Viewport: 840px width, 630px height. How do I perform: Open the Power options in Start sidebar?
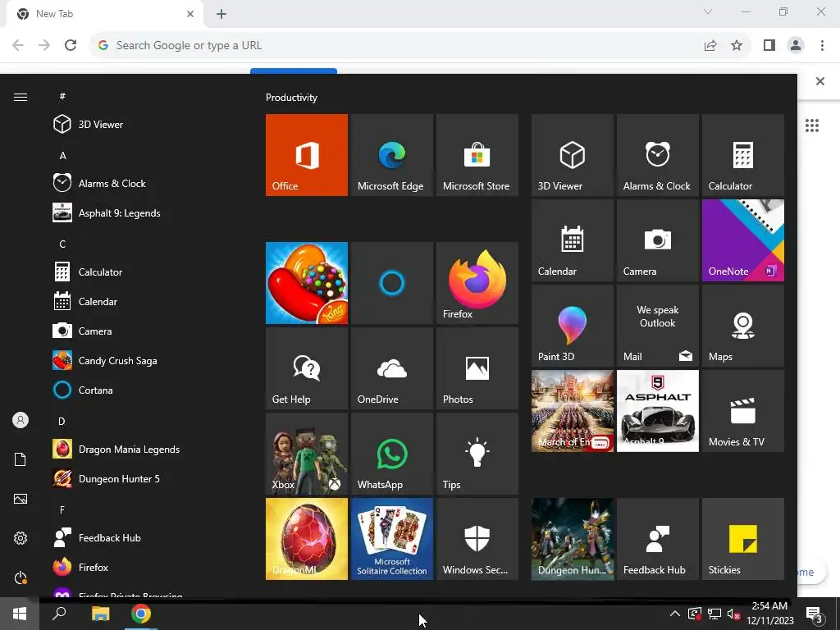[x=21, y=577]
